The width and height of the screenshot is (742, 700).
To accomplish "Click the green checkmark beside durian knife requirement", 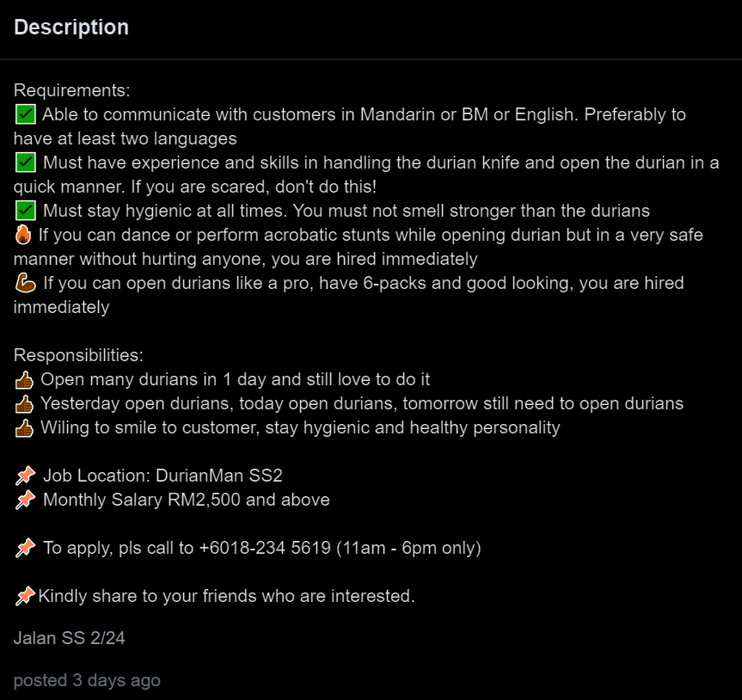I will 26,163.
